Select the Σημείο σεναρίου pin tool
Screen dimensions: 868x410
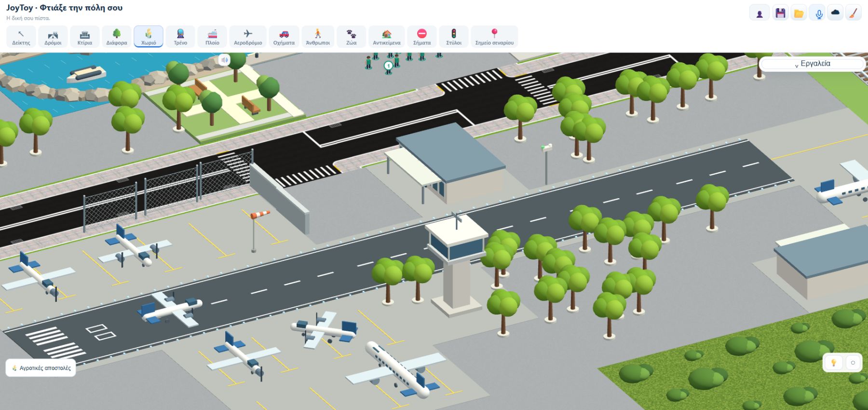pos(494,37)
